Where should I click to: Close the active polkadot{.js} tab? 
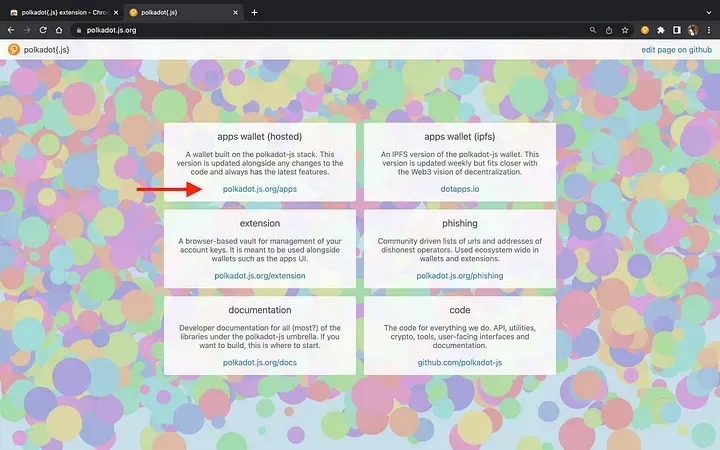236,12
